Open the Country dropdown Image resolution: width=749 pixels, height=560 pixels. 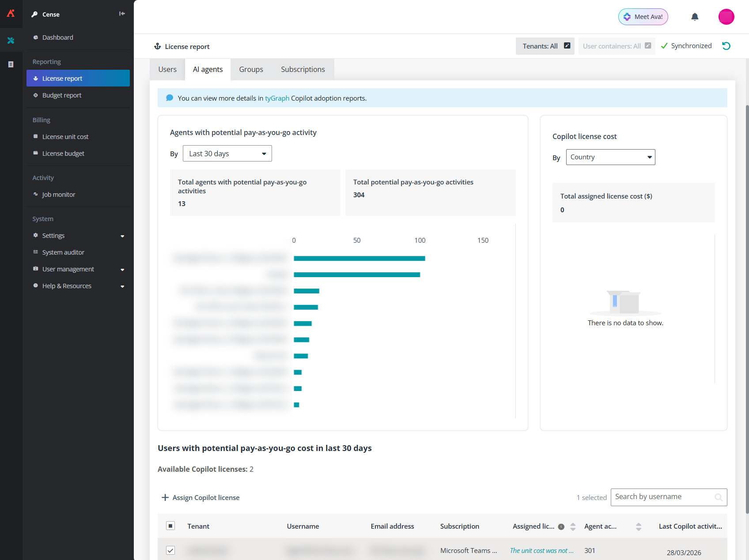coord(610,157)
